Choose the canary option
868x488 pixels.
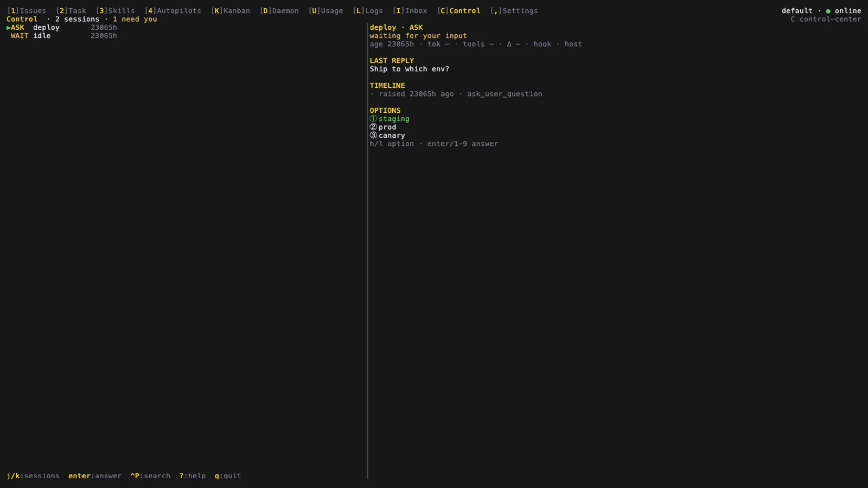tap(387, 136)
